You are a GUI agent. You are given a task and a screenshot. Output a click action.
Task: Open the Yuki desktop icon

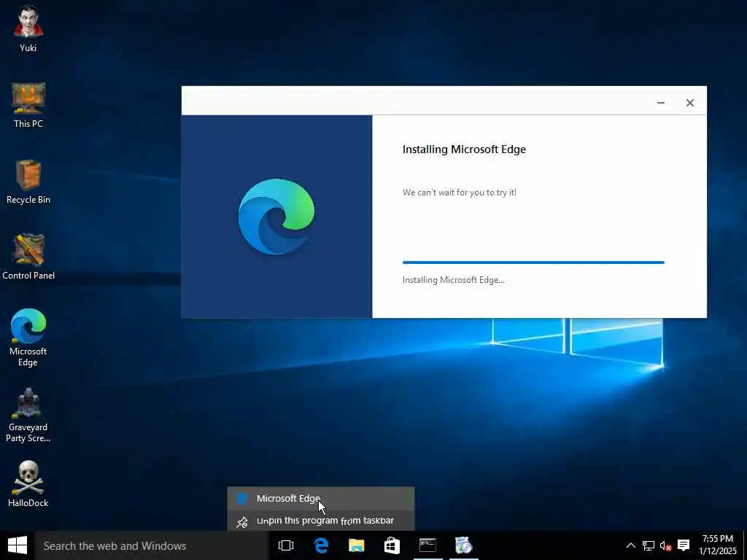click(28, 28)
